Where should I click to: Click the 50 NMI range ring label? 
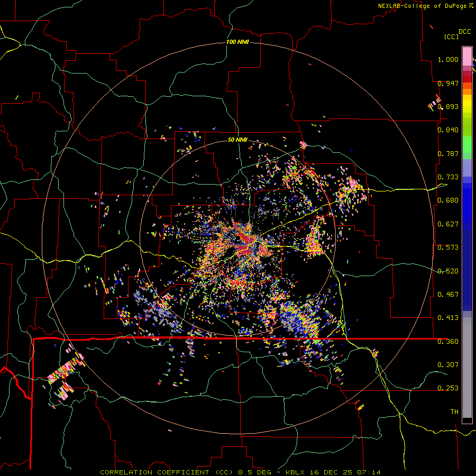[x=237, y=140]
